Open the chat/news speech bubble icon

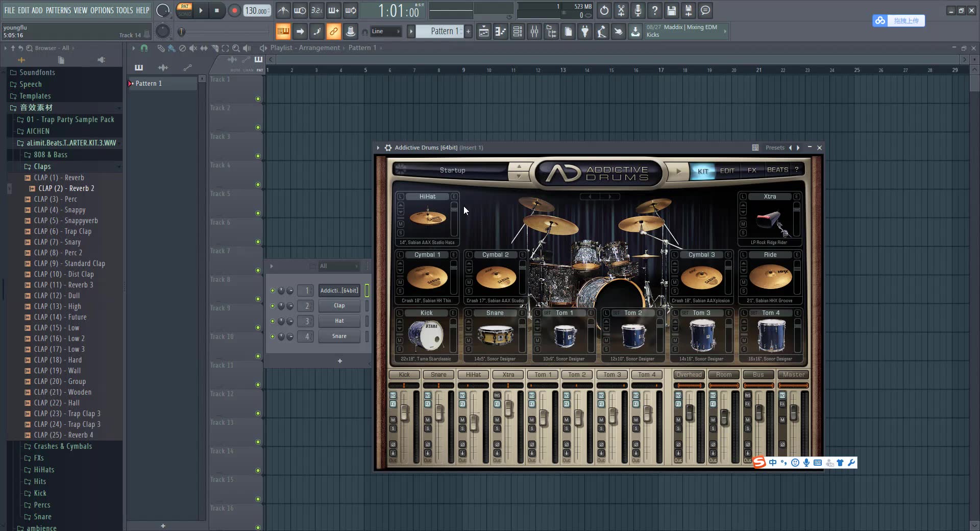coord(705,10)
